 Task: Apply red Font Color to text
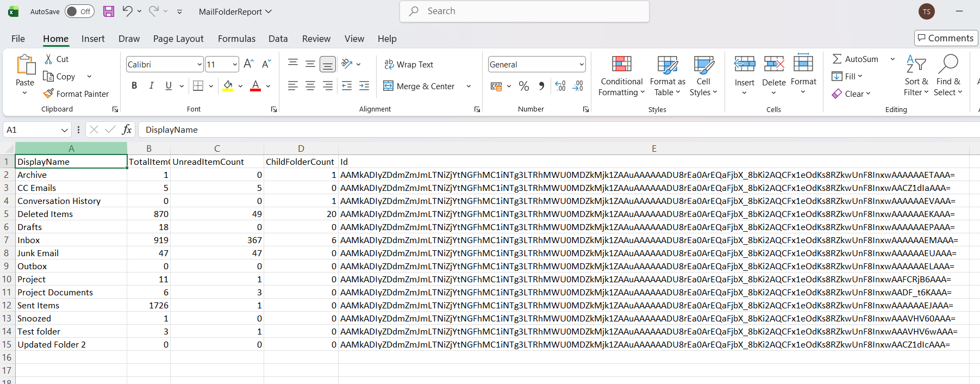(255, 86)
